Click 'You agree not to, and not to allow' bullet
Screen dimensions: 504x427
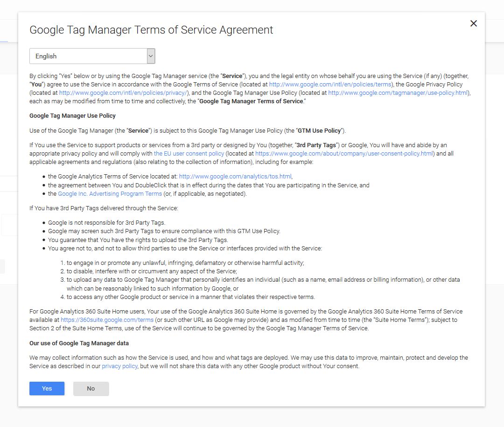pyautogui.click(x=185, y=249)
